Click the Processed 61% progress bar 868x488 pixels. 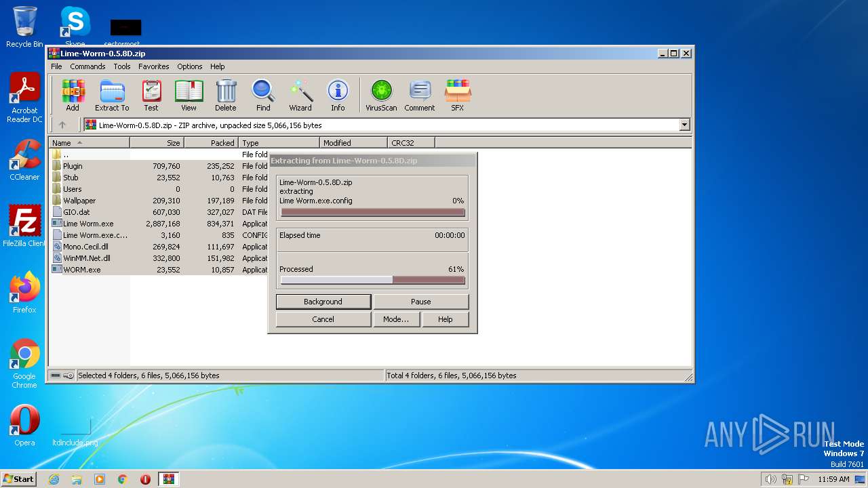click(x=373, y=280)
